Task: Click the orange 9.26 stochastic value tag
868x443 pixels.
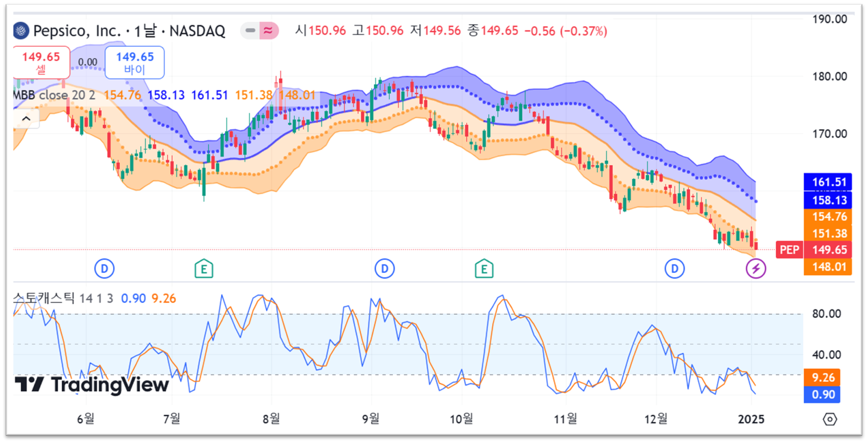Action: (822, 378)
